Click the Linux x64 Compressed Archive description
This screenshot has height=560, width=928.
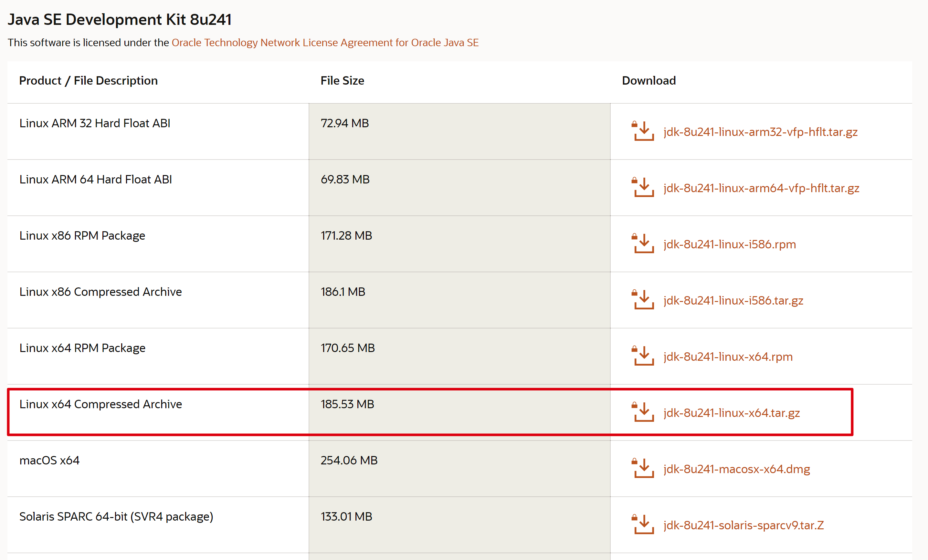pos(100,404)
